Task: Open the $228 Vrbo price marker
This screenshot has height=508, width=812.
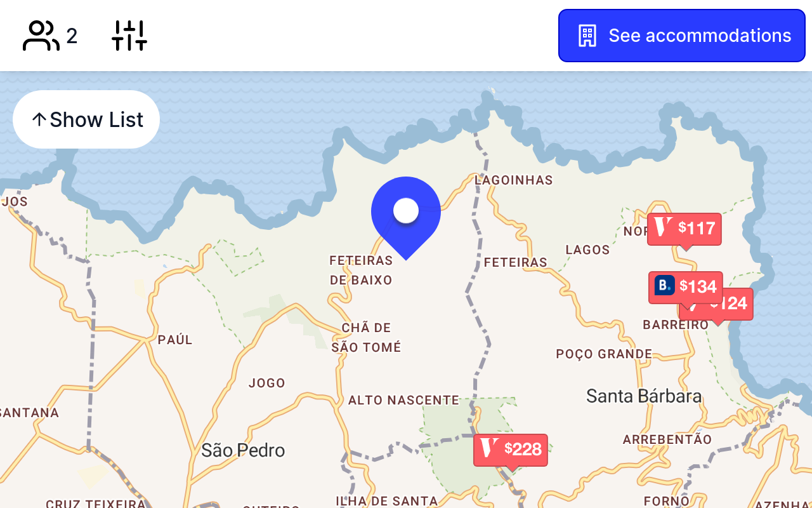Action: point(511,450)
